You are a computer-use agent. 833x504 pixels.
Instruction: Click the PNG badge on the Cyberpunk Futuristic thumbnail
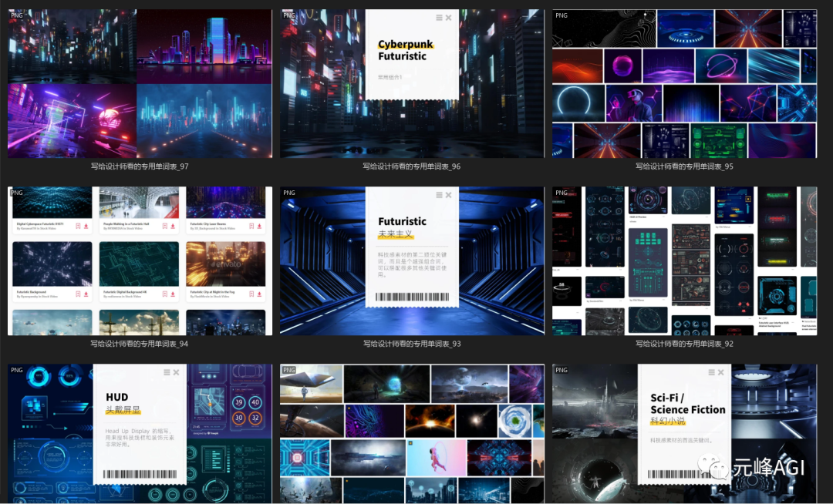289,15
